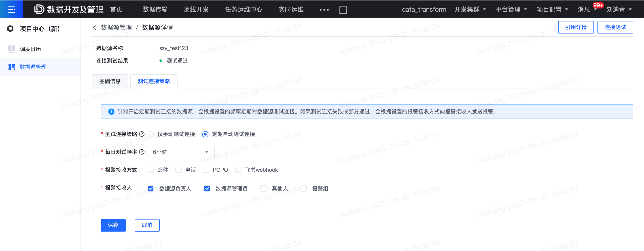Click the more options ellipsis in navbar

324,10
